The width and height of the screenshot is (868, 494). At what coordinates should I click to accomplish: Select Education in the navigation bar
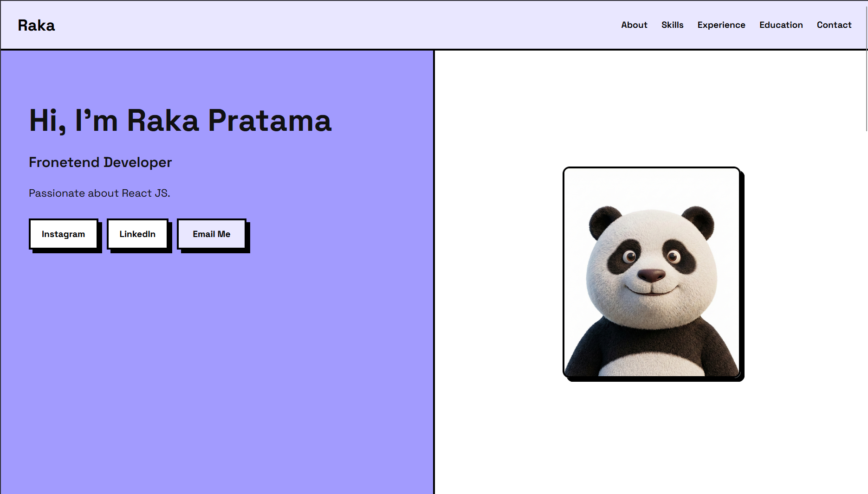click(x=781, y=25)
